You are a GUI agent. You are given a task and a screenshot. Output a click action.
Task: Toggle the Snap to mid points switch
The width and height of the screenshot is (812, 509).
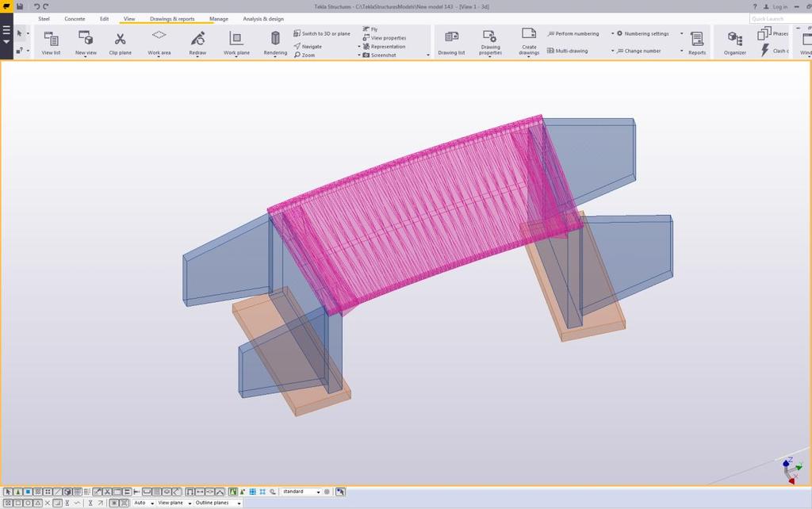pyautogui.click(x=37, y=503)
